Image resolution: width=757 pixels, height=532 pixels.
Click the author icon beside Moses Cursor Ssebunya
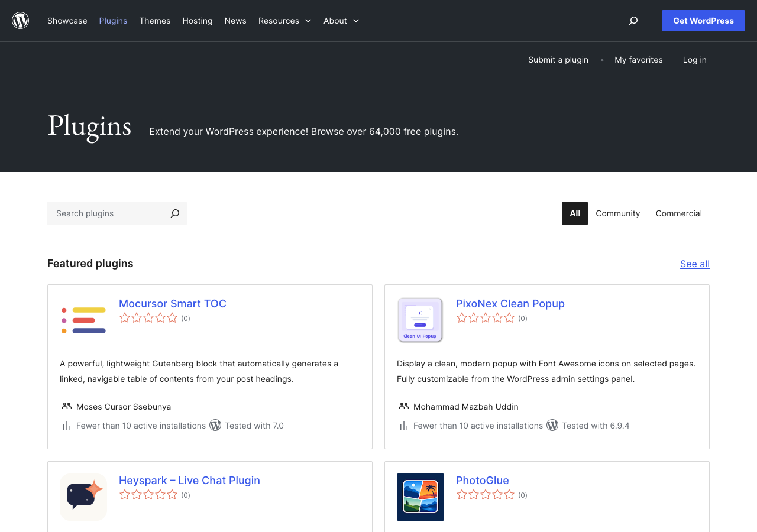click(x=67, y=406)
